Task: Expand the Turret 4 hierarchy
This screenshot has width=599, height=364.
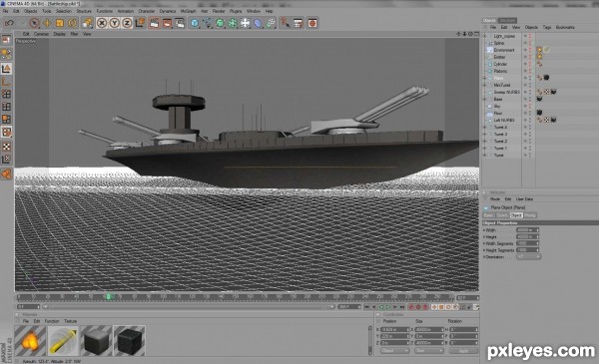Action: click(485, 127)
